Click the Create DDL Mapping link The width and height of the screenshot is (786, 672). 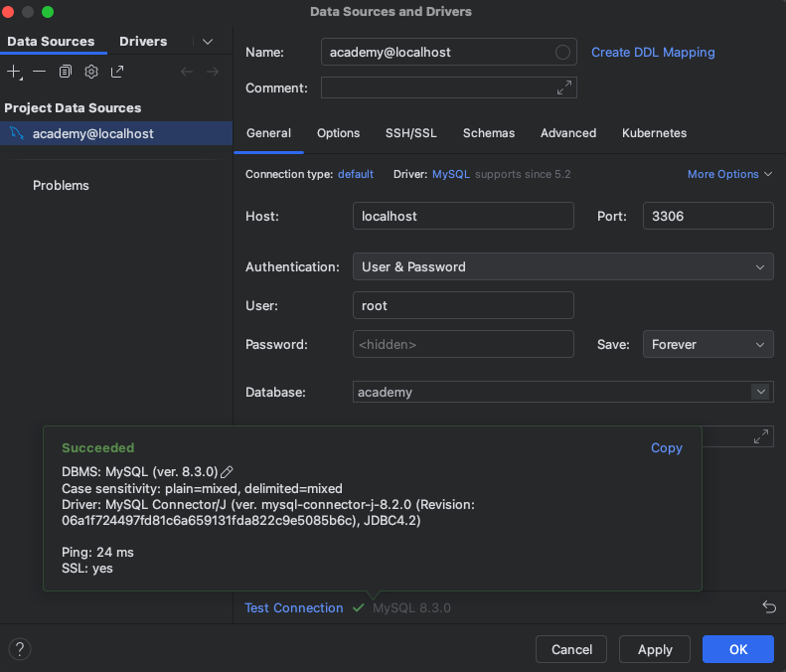click(653, 52)
